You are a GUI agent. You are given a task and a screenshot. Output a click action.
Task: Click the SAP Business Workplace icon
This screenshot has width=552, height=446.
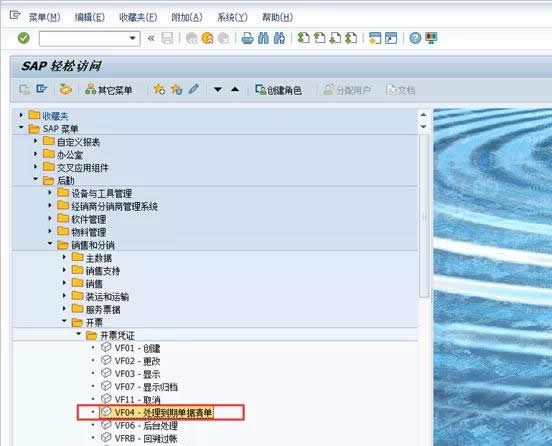tap(65, 89)
